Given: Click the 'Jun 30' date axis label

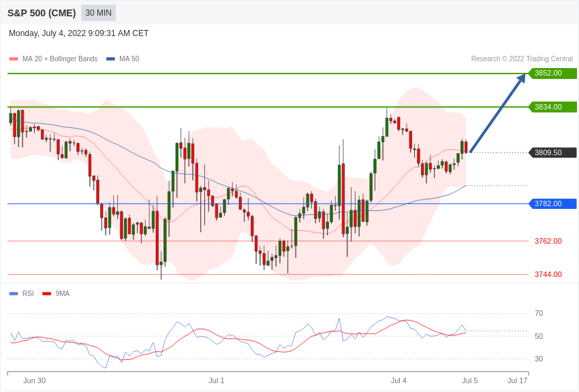Looking at the screenshot, I should coord(34,380).
